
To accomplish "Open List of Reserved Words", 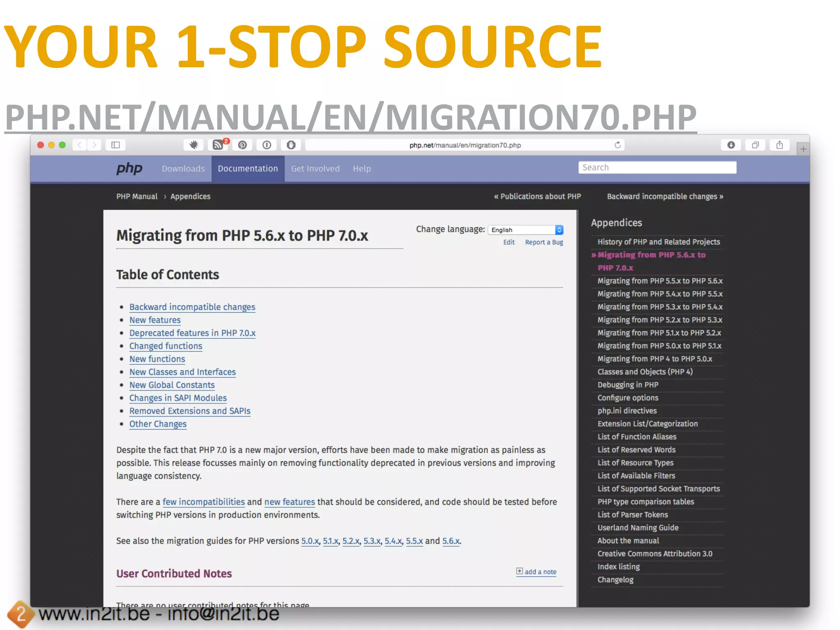I will (x=636, y=450).
